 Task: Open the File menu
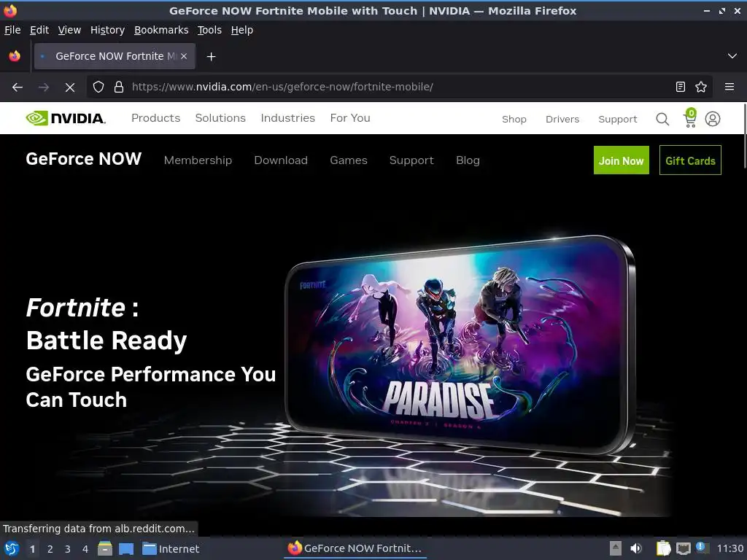coord(12,30)
